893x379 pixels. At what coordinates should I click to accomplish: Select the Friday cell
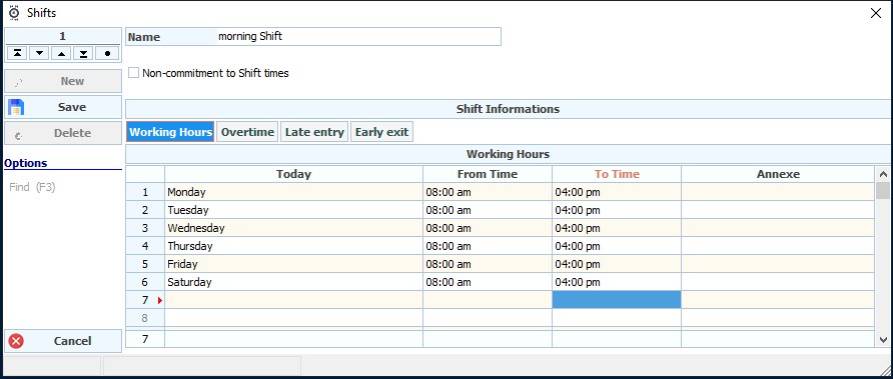[293, 264]
